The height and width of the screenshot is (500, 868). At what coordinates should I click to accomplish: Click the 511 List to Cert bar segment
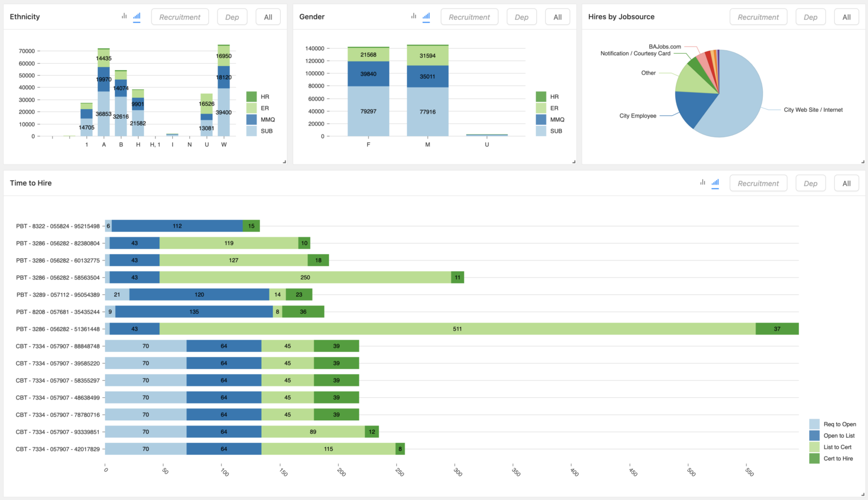click(x=457, y=329)
